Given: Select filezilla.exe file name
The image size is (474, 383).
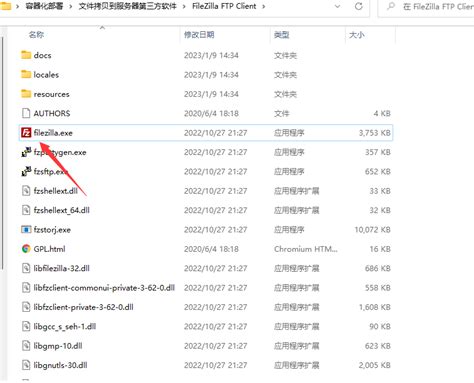Looking at the screenshot, I should coord(53,133).
